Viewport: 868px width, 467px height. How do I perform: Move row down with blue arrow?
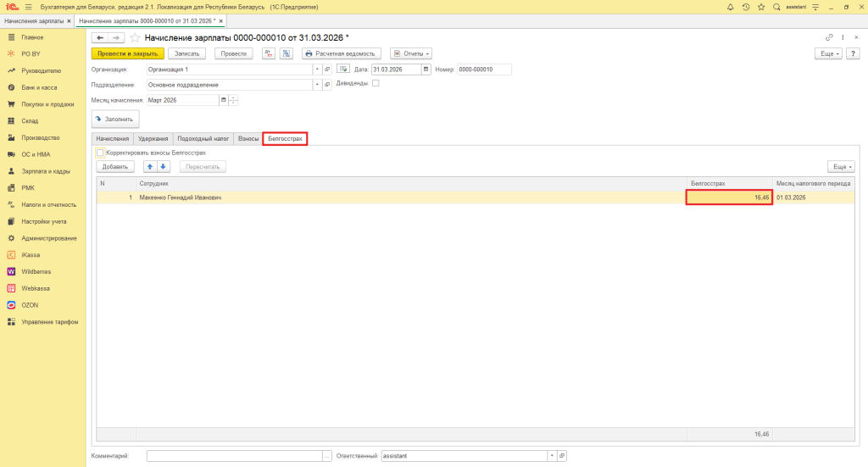coord(164,167)
